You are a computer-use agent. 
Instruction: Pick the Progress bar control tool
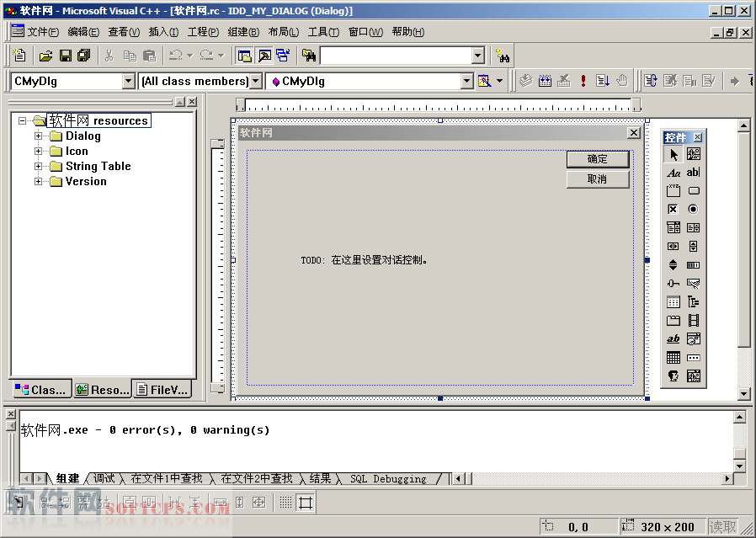[694, 264]
